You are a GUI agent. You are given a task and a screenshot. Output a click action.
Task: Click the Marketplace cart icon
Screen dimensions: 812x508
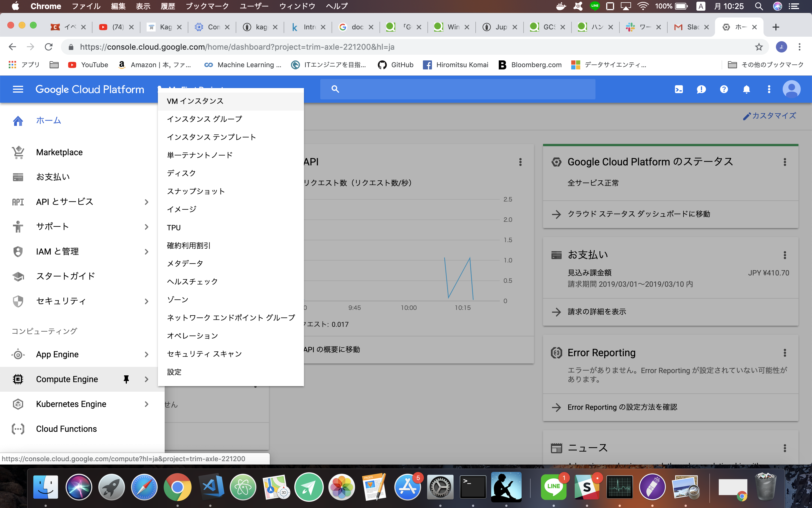click(18, 152)
